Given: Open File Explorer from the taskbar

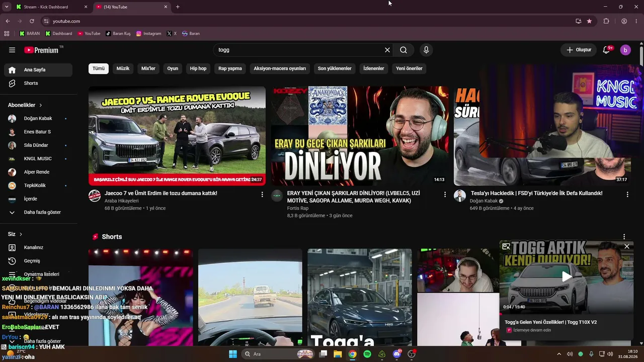Looking at the screenshot, I should 338,354.
